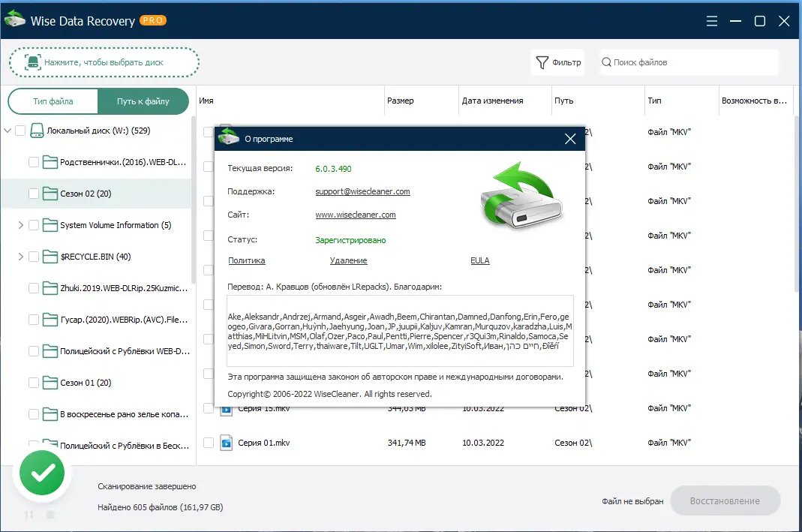Open the hamburger menu in title bar

coord(711,21)
